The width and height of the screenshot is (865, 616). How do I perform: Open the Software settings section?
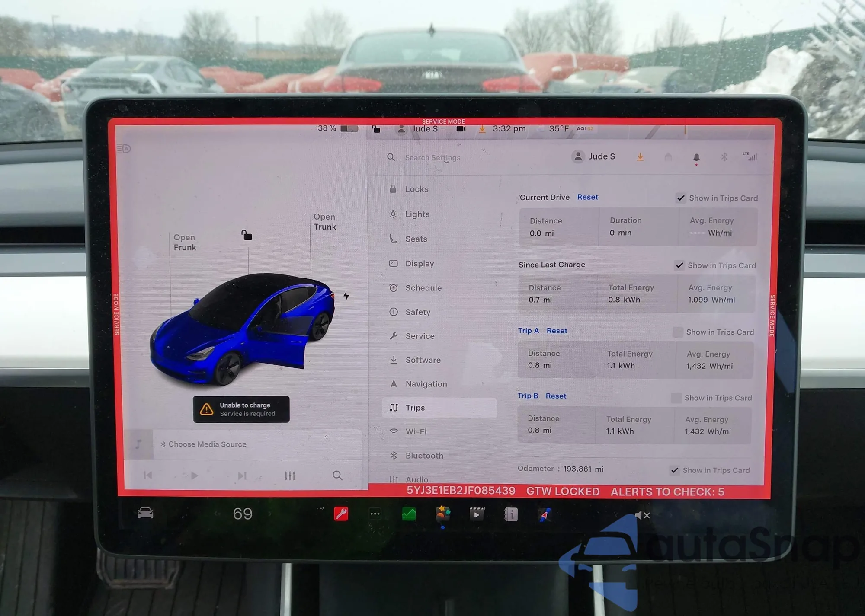point(423,360)
